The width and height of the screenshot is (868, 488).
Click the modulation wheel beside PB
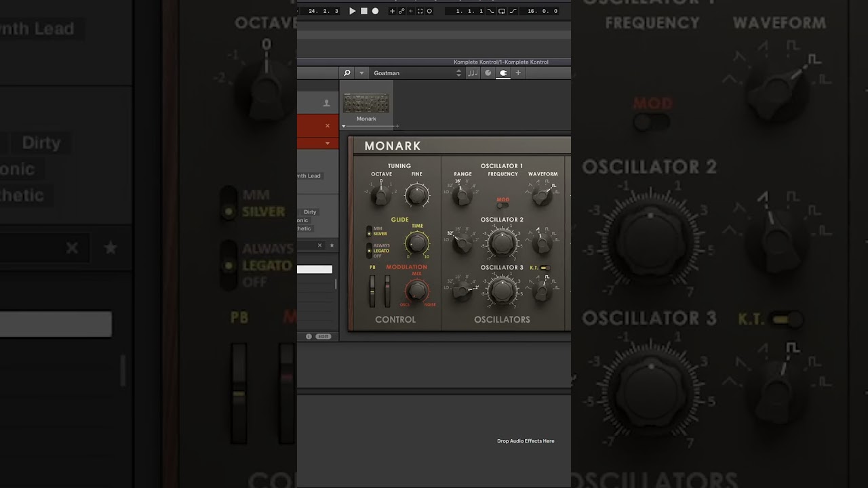tap(388, 291)
